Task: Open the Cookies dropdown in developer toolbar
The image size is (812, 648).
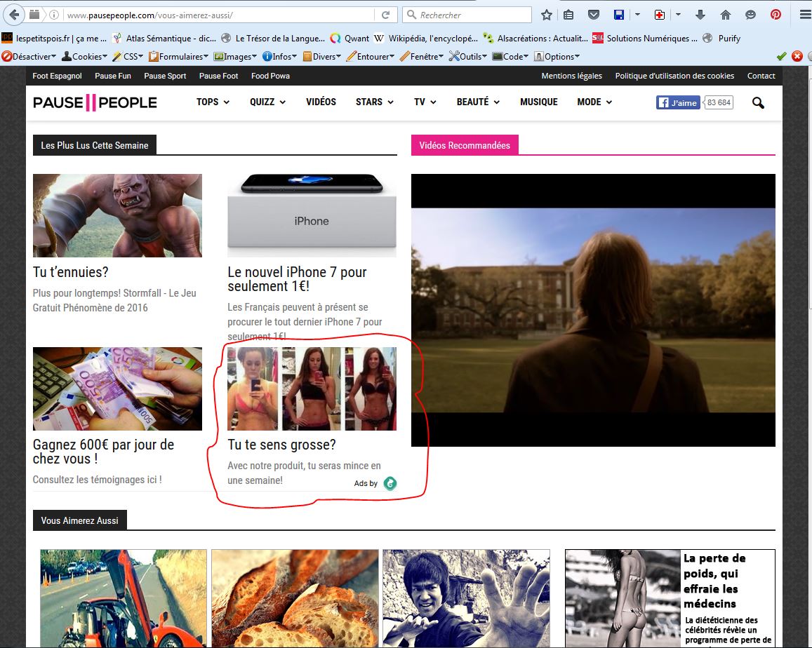Action: [x=85, y=57]
